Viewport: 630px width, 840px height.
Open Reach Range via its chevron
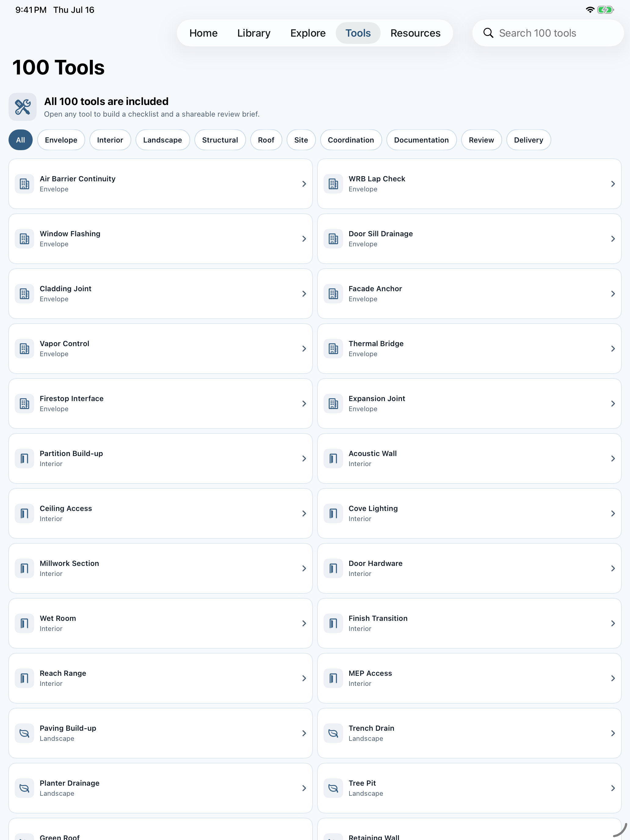tap(304, 678)
